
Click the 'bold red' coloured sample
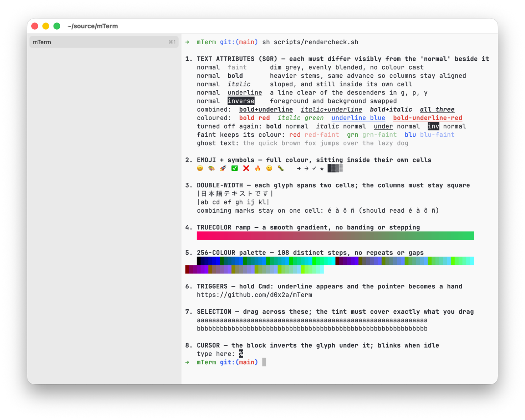click(x=255, y=118)
